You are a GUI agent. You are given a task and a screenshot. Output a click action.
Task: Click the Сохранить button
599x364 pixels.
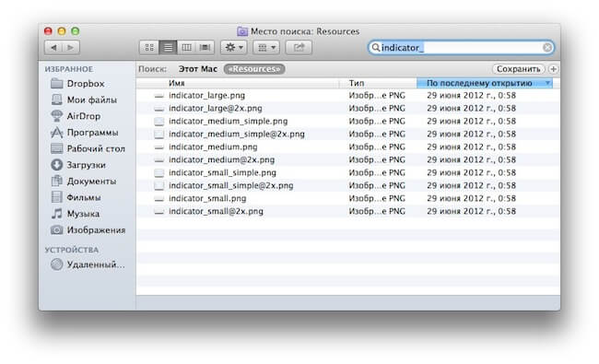(519, 69)
